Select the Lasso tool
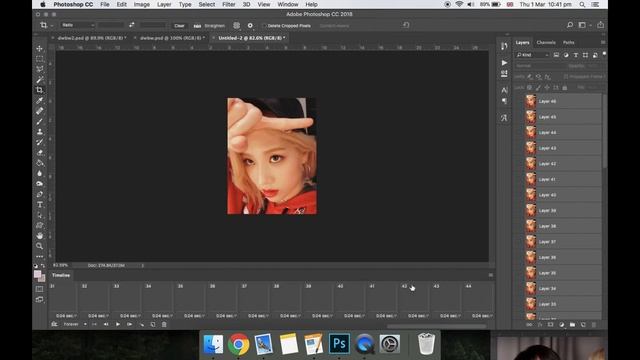Image resolution: width=640 pixels, height=360 pixels. pyautogui.click(x=40, y=69)
